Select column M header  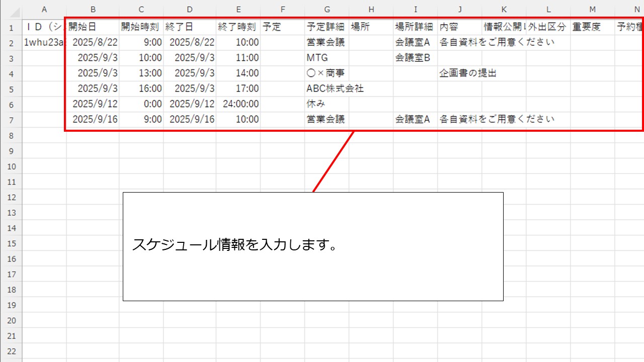[x=593, y=9]
